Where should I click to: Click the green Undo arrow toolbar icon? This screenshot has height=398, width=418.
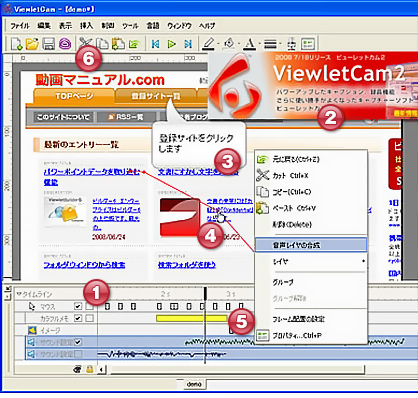[x=134, y=44]
